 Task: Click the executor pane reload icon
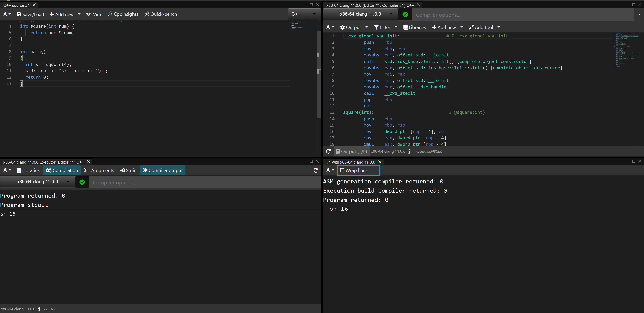pos(316,170)
